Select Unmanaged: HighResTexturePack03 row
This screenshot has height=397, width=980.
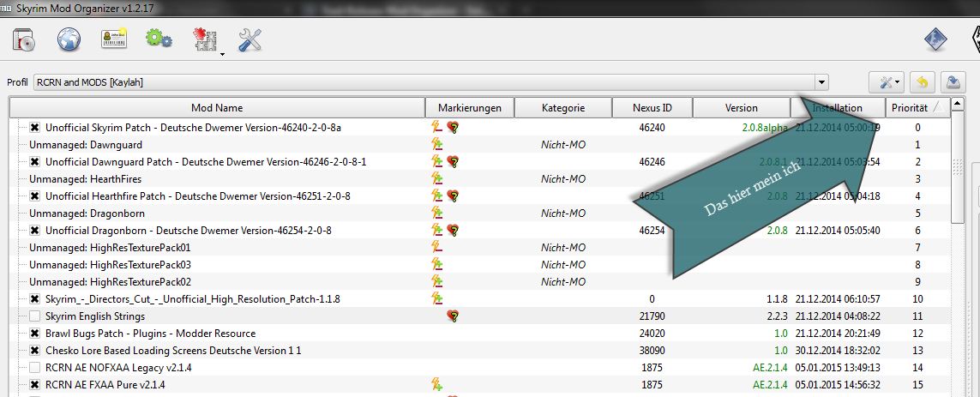479,264
